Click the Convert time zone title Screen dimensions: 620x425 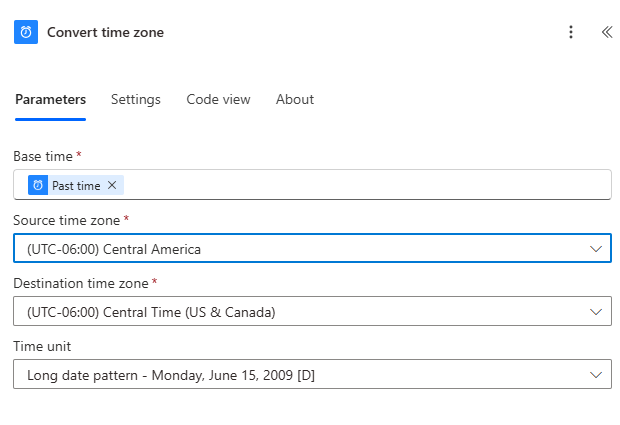tap(105, 32)
